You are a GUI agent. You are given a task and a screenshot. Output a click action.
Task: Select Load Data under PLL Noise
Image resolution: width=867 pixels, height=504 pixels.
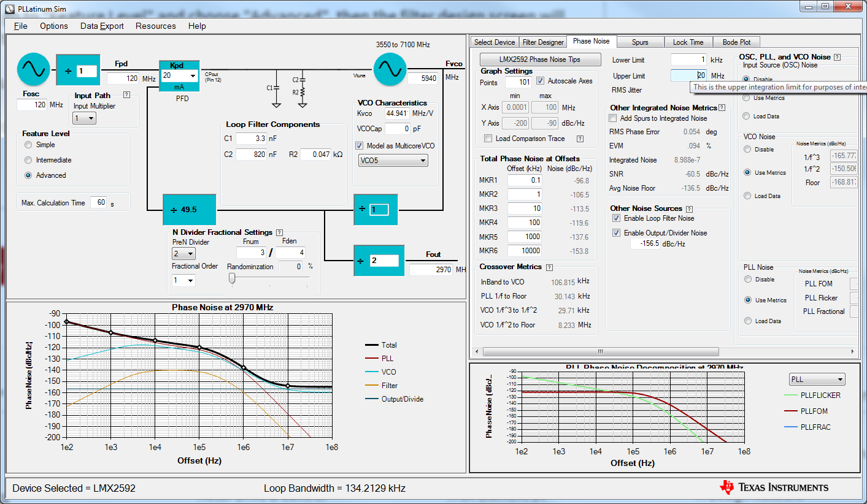click(747, 321)
